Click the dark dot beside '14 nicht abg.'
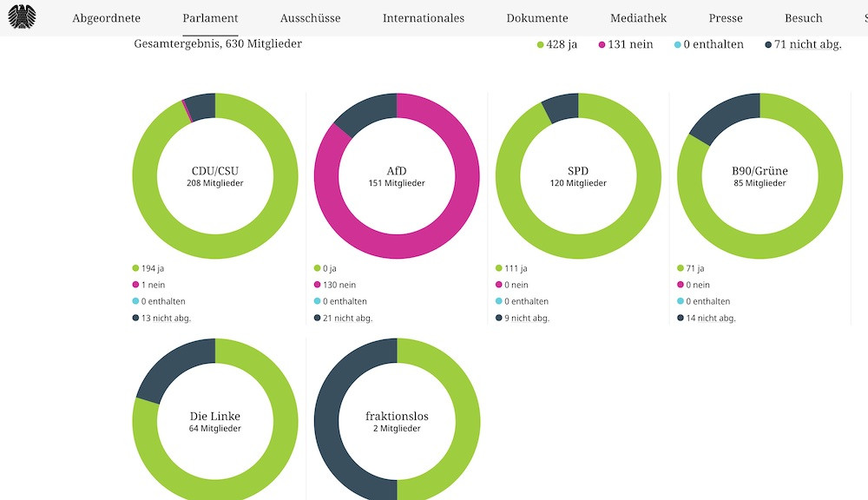 click(681, 318)
